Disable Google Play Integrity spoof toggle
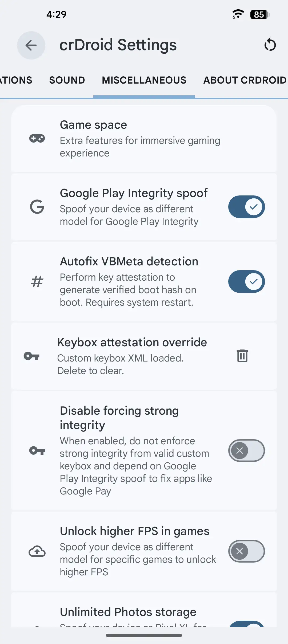 tap(246, 207)
